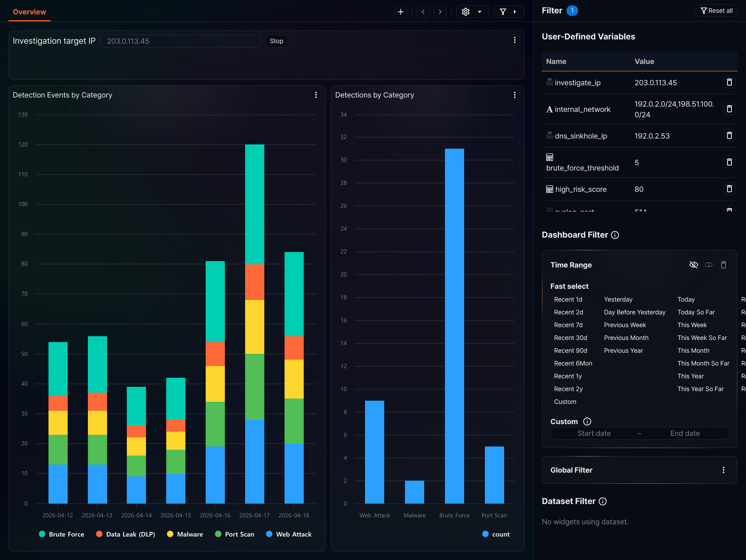Screen dimensions: 746x560
Task: Select Today So Far time range
Action: tap(696, 312)
